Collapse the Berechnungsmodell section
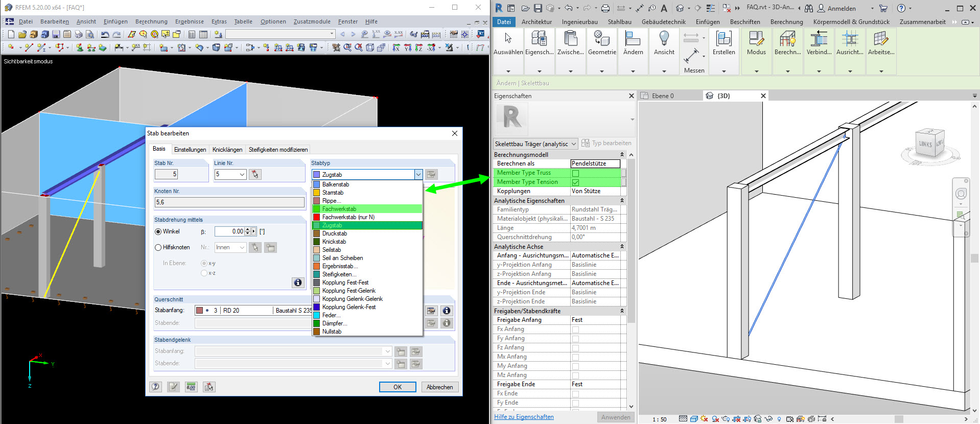 (622, 154)
